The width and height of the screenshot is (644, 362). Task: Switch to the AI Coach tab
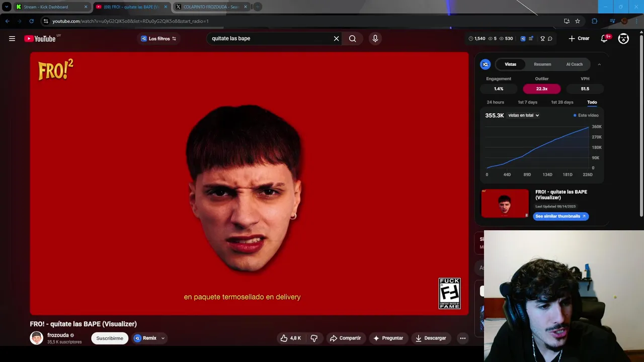[574, 64]
